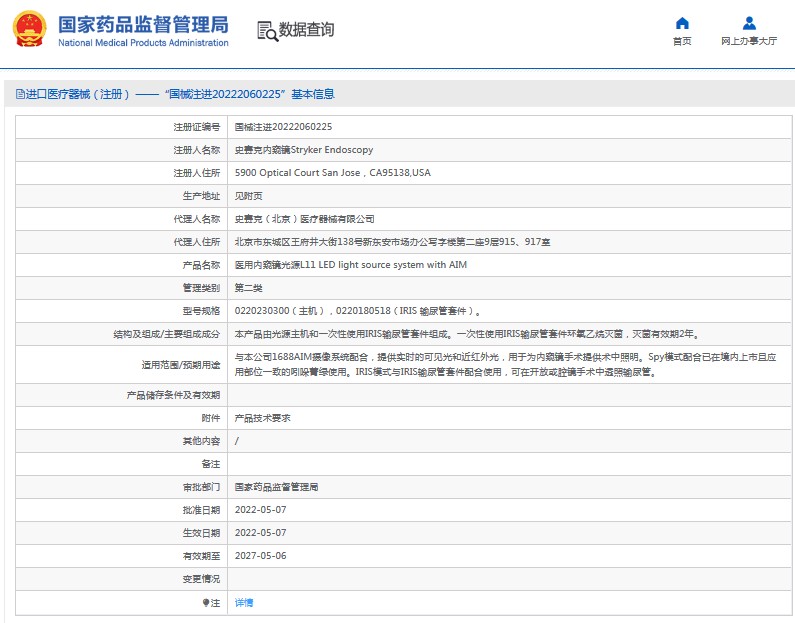Select product name L11 LED light source system

351,265
